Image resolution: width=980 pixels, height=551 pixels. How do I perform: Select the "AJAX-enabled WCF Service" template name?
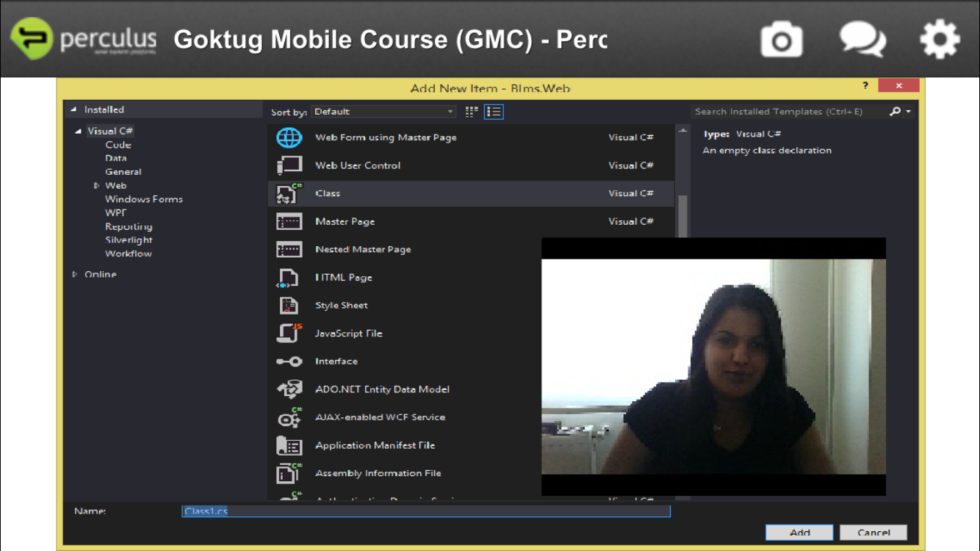(x=380, y=417)
